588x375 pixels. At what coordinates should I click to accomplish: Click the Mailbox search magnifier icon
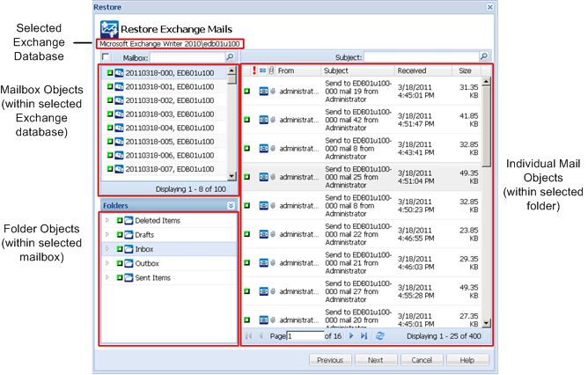click(x=230, y=56)
